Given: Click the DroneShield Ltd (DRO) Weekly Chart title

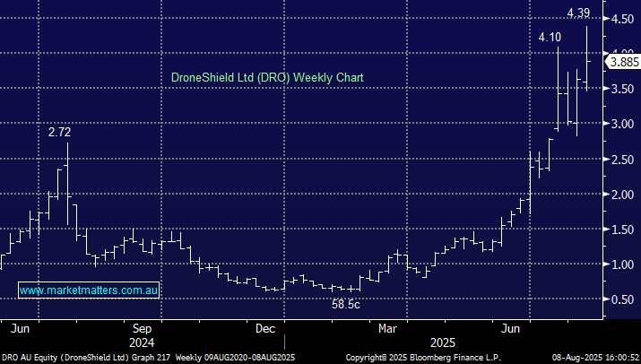Looking at the screenshot, I should (267, 77).
